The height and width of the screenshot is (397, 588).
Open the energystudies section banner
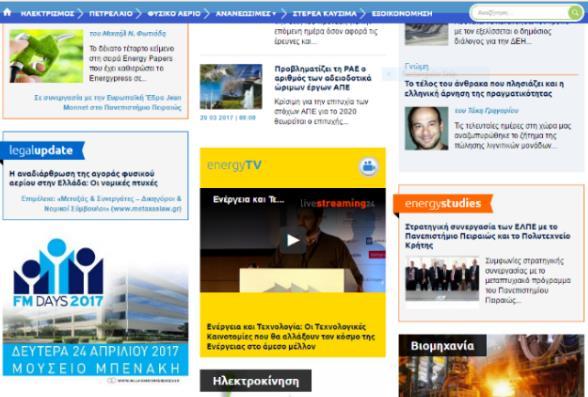[443, 204]
